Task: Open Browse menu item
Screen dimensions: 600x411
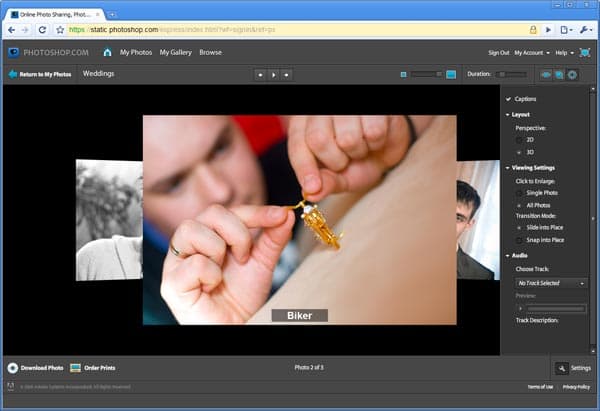Action: click(210, 52)
